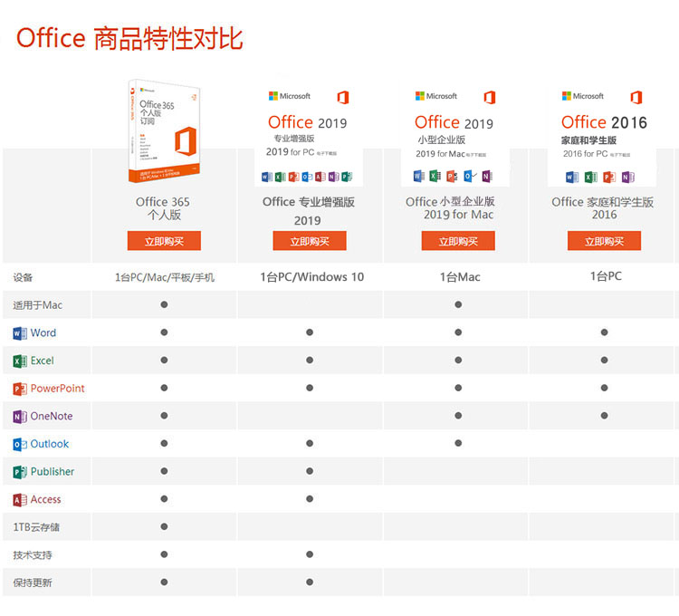The image size is (679, 616).
Task: Open the Word feature row label
Action: coord(43,332)
